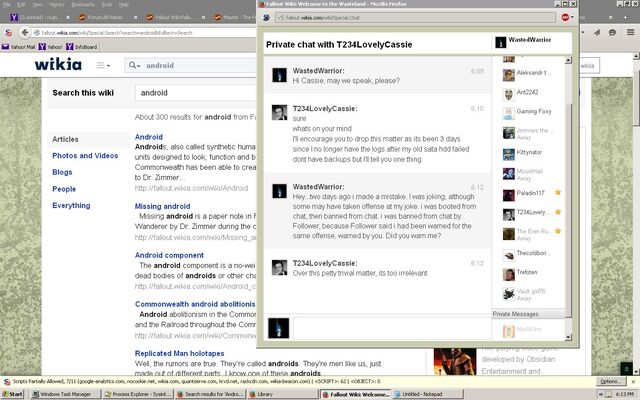Switch to Untitled - Notepad in taskbar
The height and width of the screenshot is (400, 640).
(x=427, y=394)
